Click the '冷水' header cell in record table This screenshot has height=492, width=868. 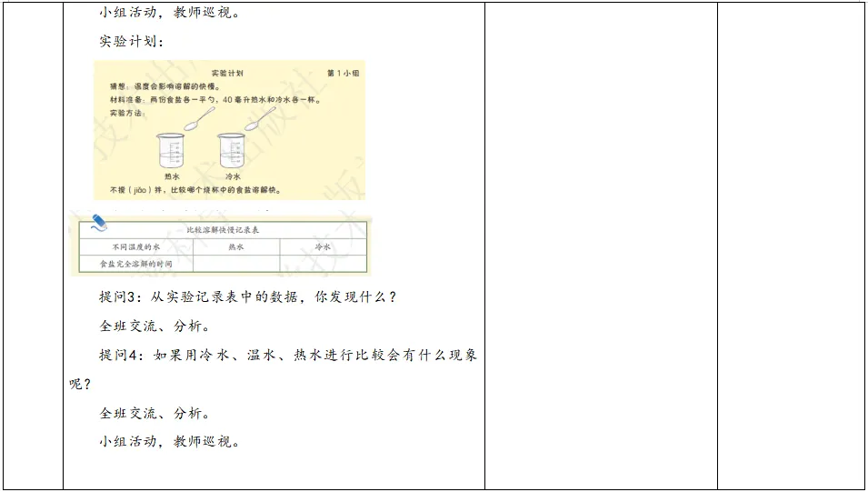pyautogui.click(x=323, y=247)
